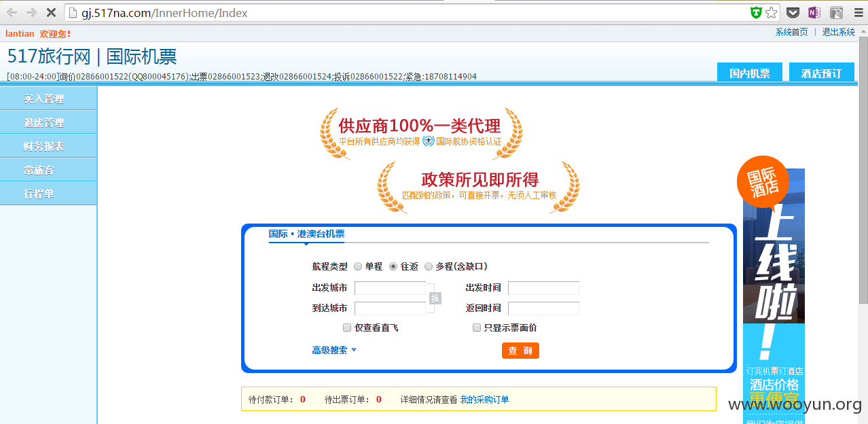Click the 到达城市 input field
This screenshot has width=868, height=424.
(x=390, y=308)
